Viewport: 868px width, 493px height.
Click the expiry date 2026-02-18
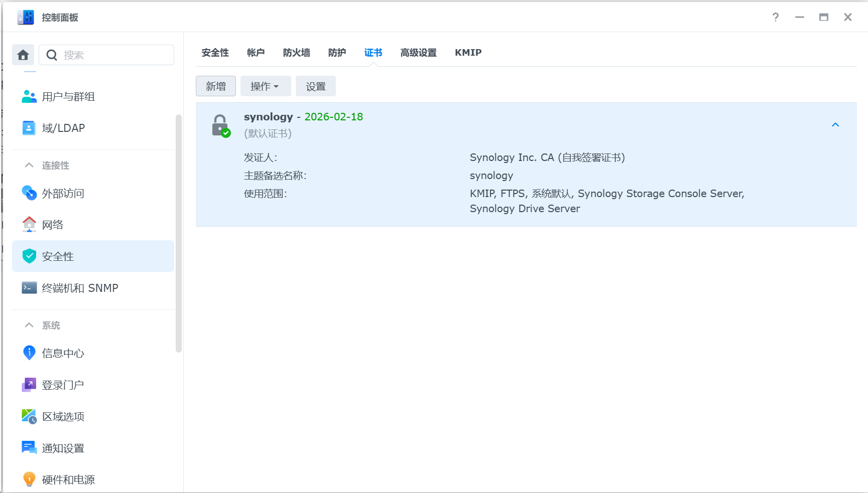tap(334, 117)
